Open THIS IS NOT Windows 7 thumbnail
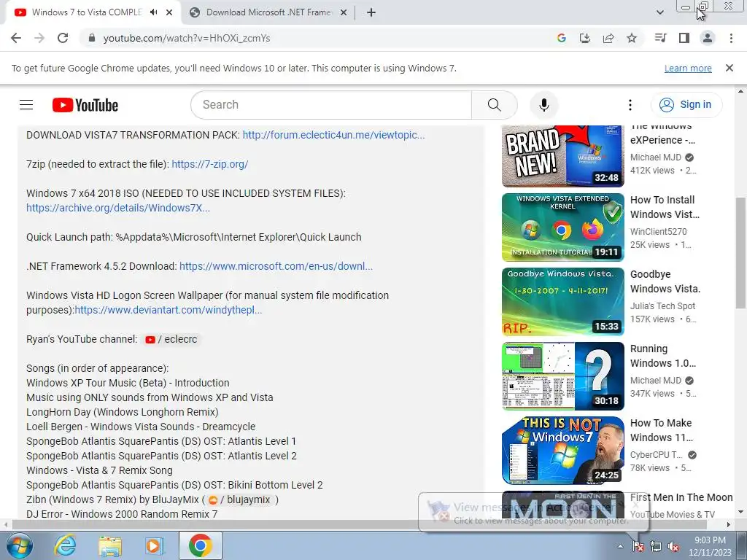The width and height of the screenshot is (747, 560). click(x=562, y=450)
